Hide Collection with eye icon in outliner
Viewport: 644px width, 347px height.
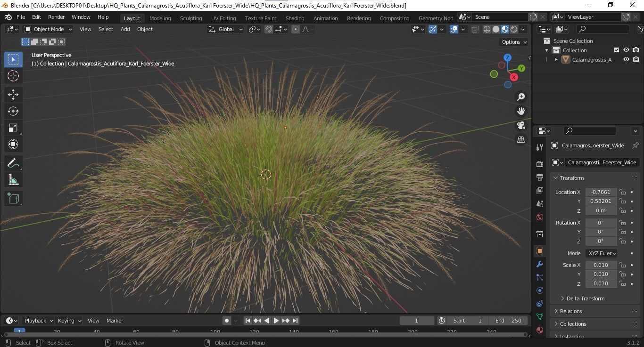(x=626, y=50)
